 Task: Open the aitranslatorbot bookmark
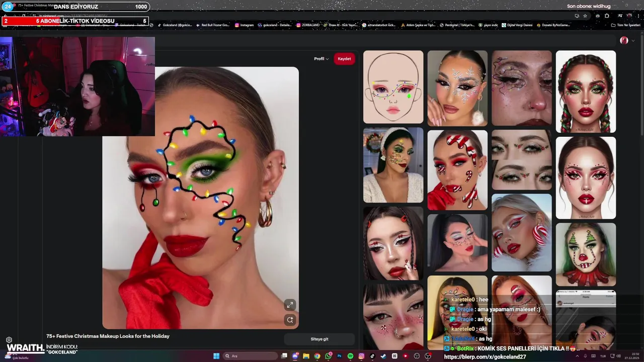378,25
